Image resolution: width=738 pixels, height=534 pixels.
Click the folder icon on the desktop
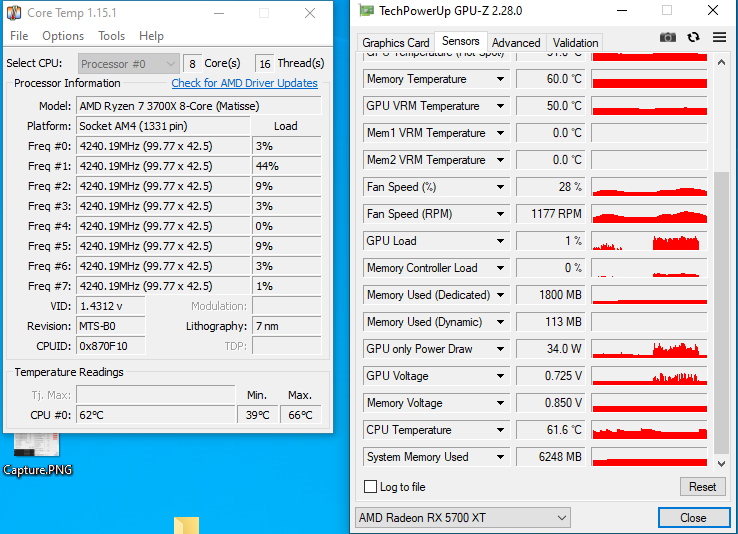click(x=186, y=526)
